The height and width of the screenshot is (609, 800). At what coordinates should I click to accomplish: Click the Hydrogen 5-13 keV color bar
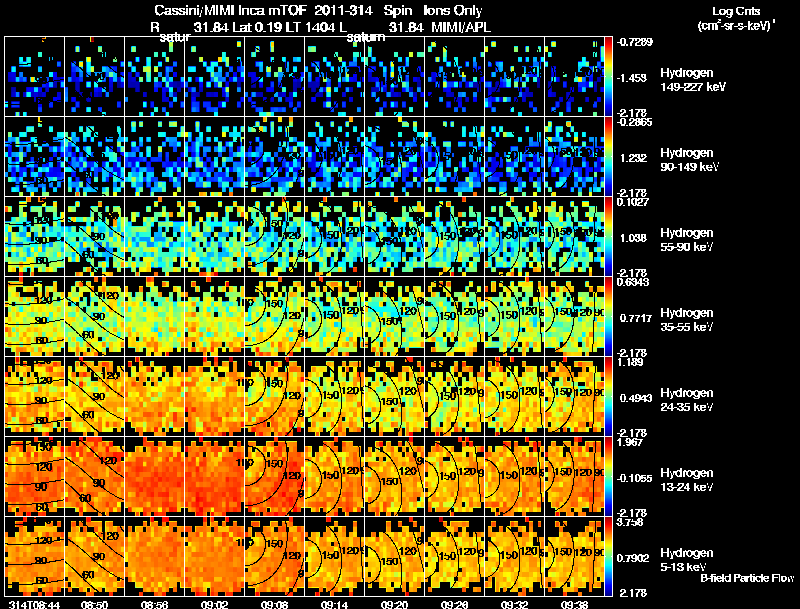tap(608, 557)
